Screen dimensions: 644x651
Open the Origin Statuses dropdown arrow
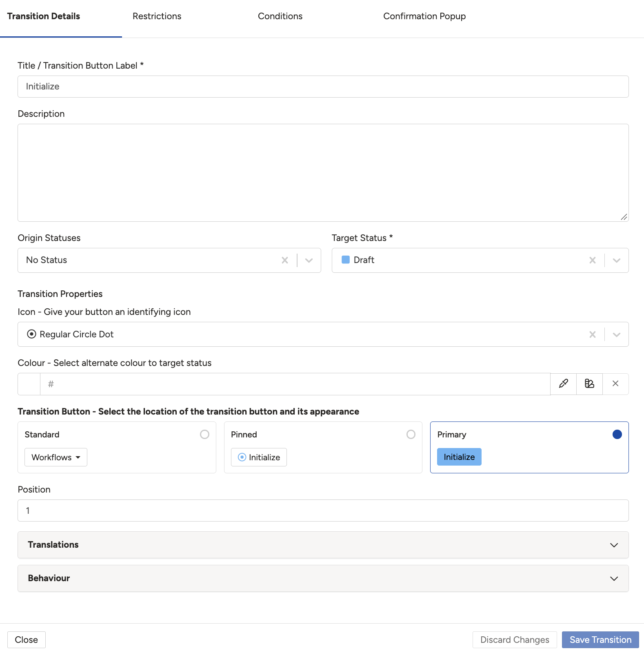click(x=309, y=260)
